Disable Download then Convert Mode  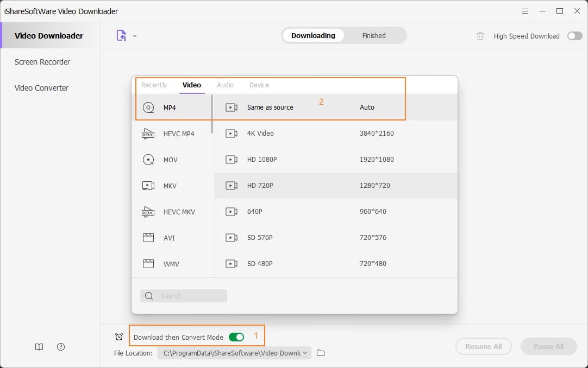236,337
